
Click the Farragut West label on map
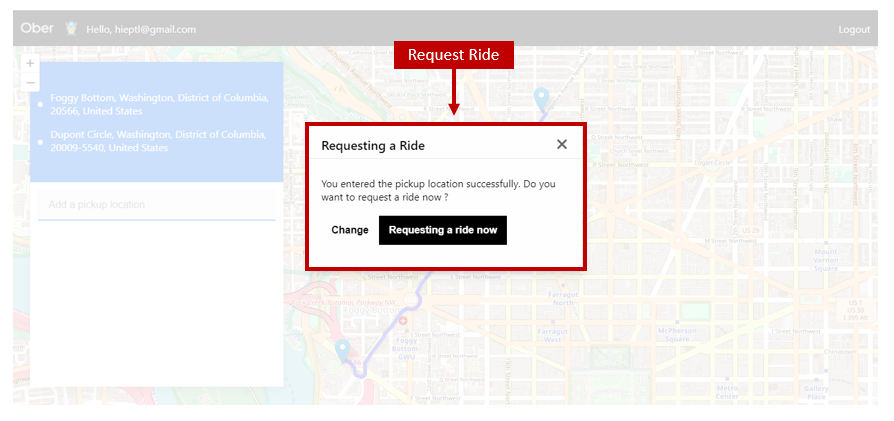tap(552, 335)
